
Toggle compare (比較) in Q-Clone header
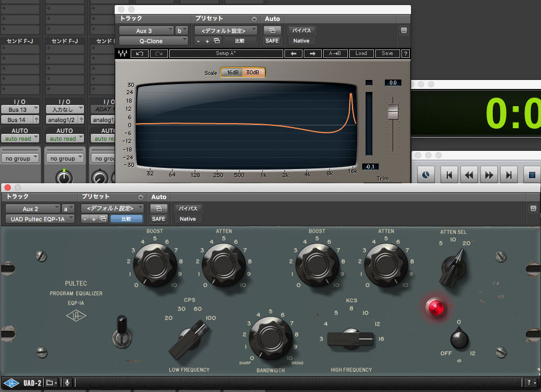(240, 41)
